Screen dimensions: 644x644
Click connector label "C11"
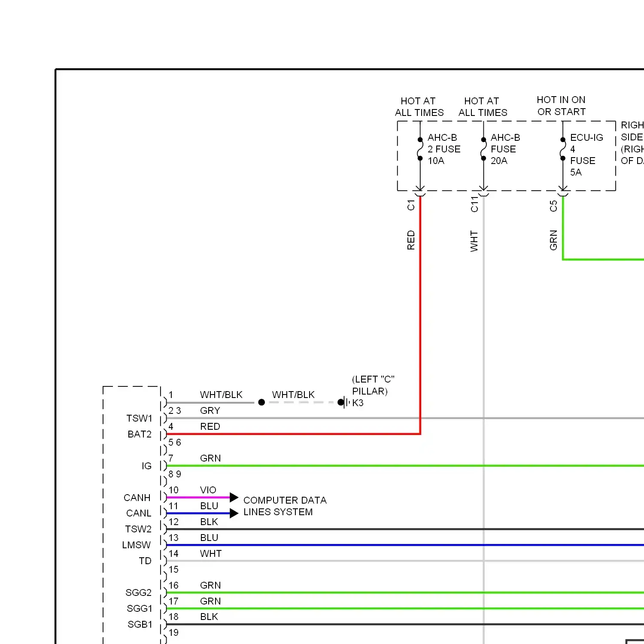pos(474,204)
